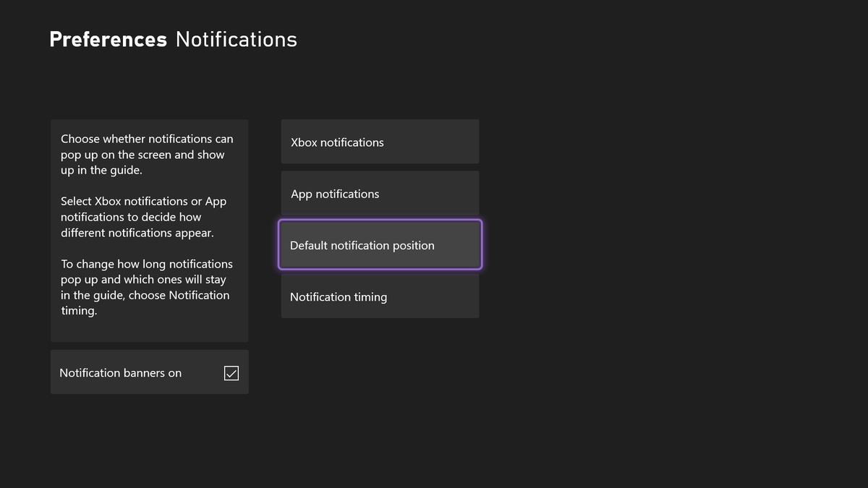
Task: Click the 'To change how long notifications' paragraph
Action: tap(147, 287)
